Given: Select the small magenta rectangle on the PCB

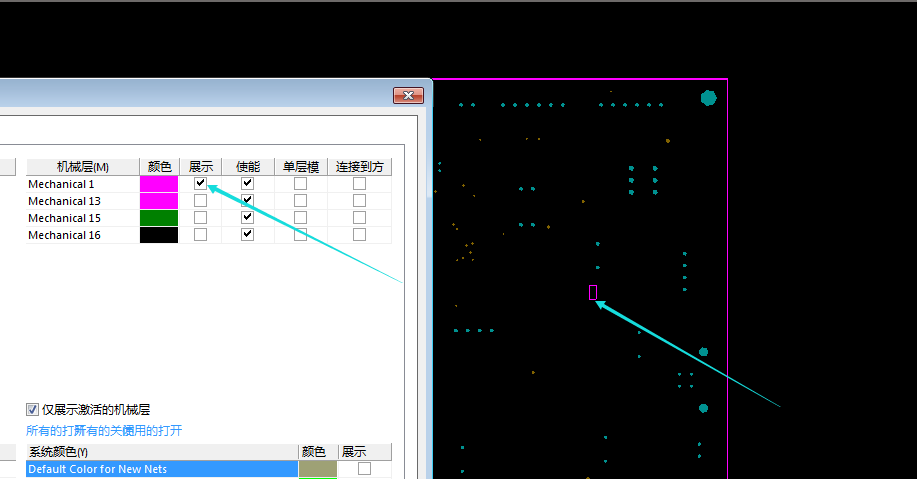Looking at the screenshot, I should 593,292.
